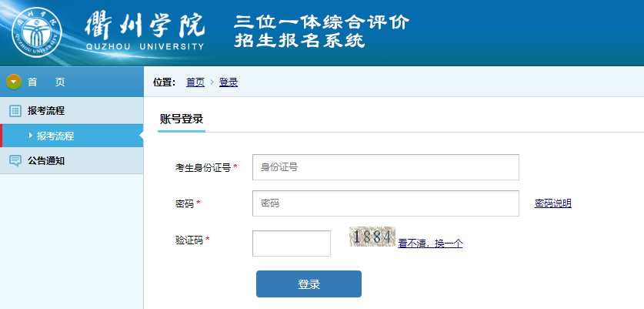Switch to the 账号登录 tab
Screen dimensions: 644x309
point(181,119)
